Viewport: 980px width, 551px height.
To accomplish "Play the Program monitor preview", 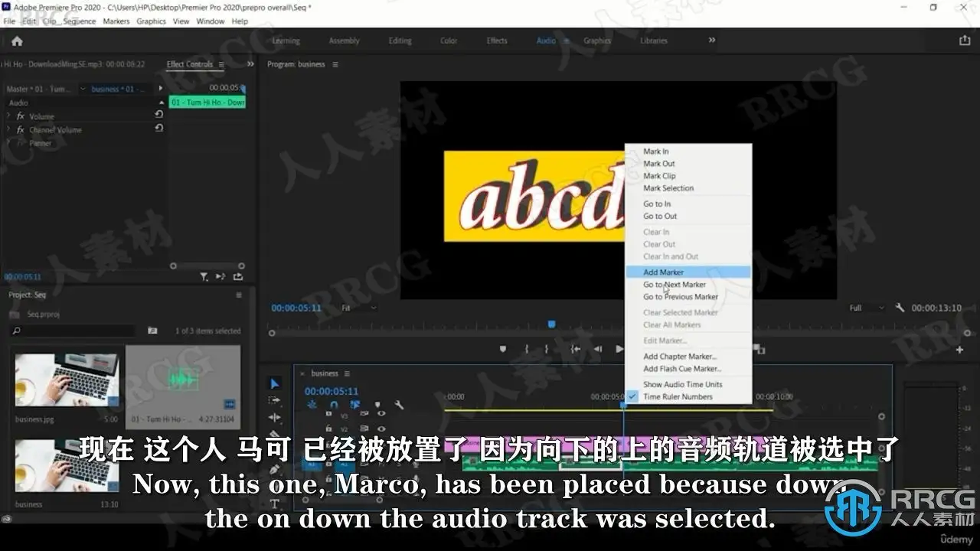I will pyautogui.click(x=619, y=349).
